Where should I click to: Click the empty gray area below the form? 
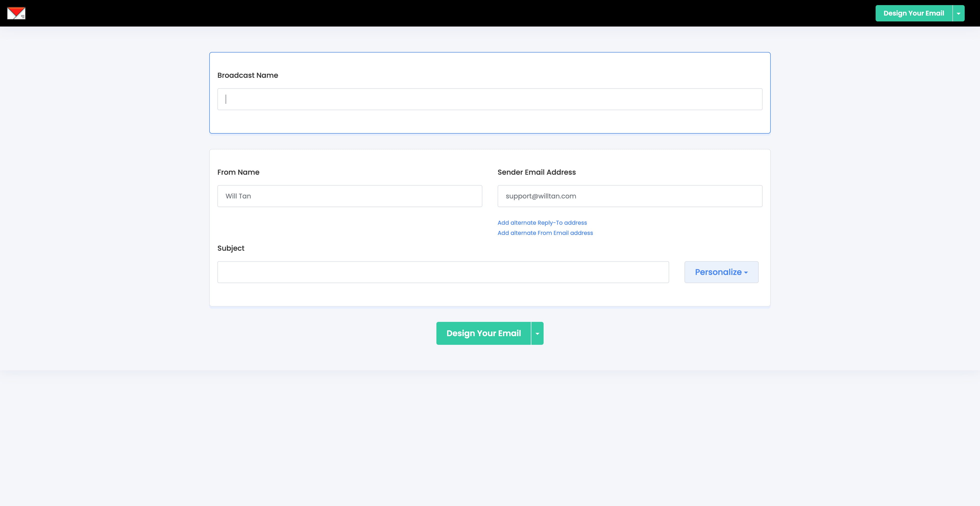tap(490, 437)
